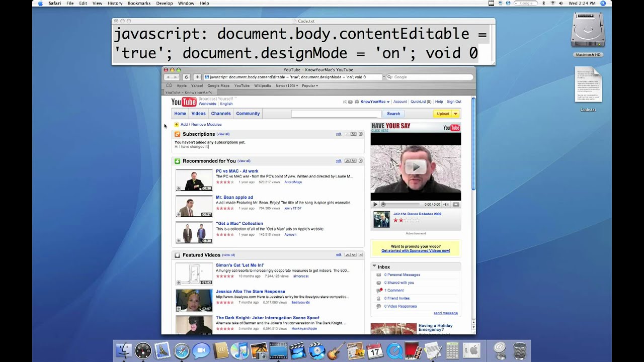Mute the video ad volume
The width and height of the screenshot is (644, 362).
point(446,205)
